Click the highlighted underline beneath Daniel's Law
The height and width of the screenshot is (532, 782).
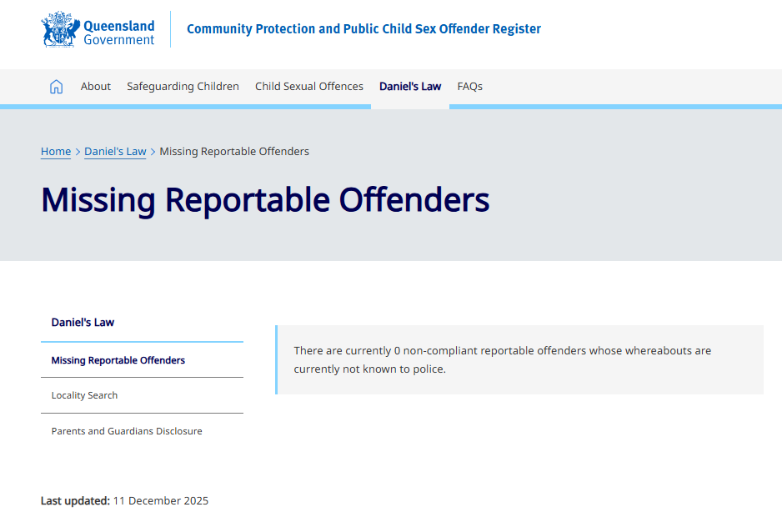click(409, 106)
